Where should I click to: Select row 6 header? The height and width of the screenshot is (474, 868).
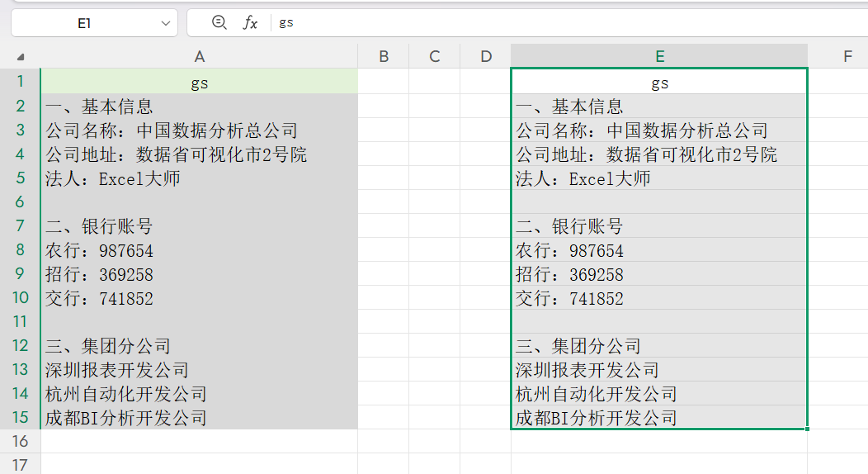(x=20, y=201)
